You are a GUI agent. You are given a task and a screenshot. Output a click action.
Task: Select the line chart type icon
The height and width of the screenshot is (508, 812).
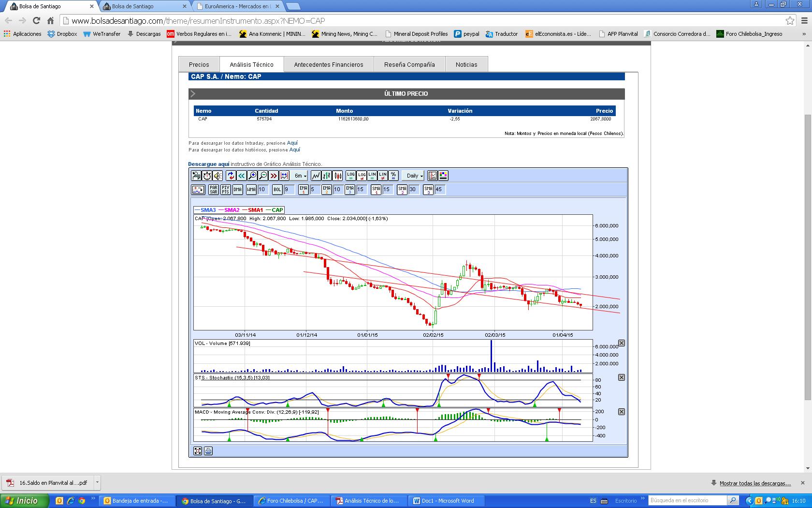coord(316,176)
